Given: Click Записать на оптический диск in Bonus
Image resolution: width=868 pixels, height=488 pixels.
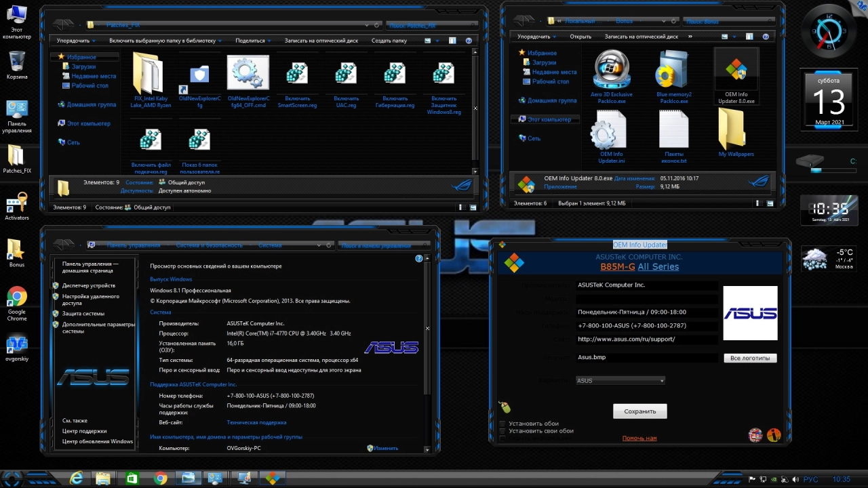Looking at the screenshot, I should 642,37.
